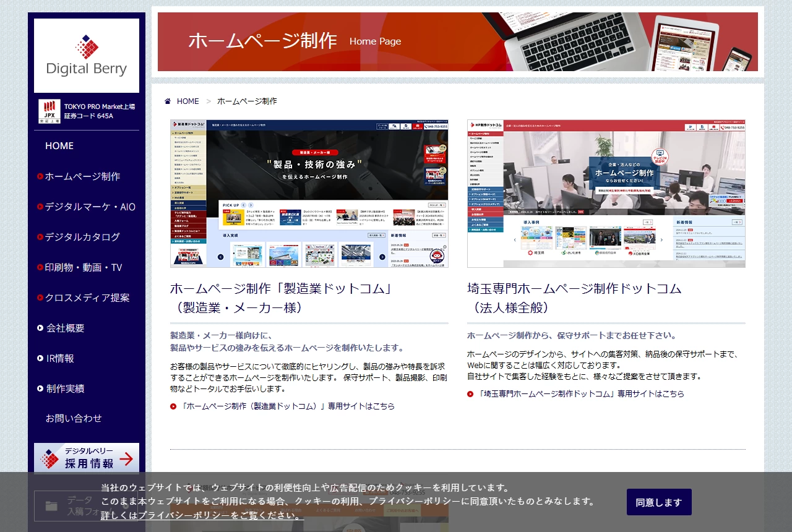The width and height of the screenshot is (792, 532).
Task: Click the 同意します cookie consent button
Action: pyautogui.click(x=659, y=502)
